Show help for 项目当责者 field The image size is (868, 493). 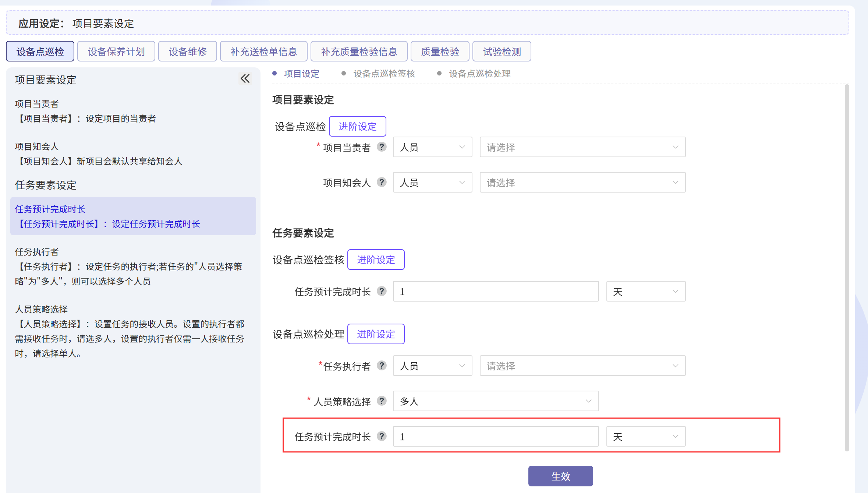pos(382,147)
